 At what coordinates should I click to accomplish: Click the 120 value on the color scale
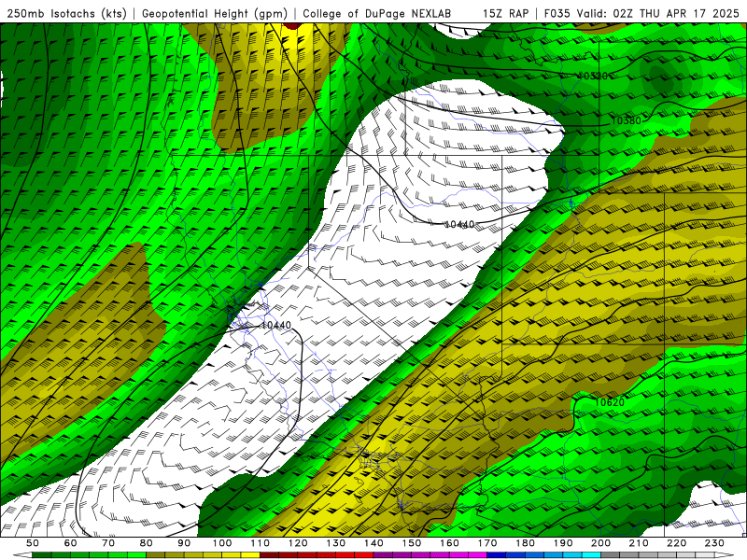(298, 543)
